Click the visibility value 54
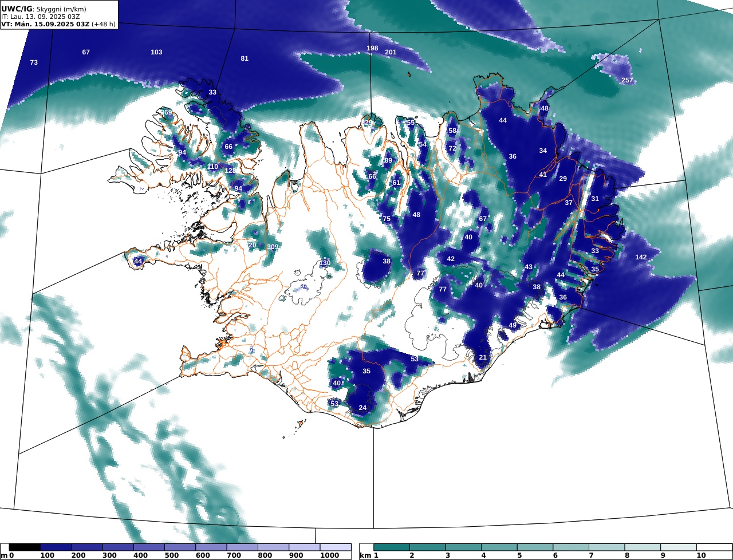The width and height of the screenshot is (733, 560). (x=423, y=144)
